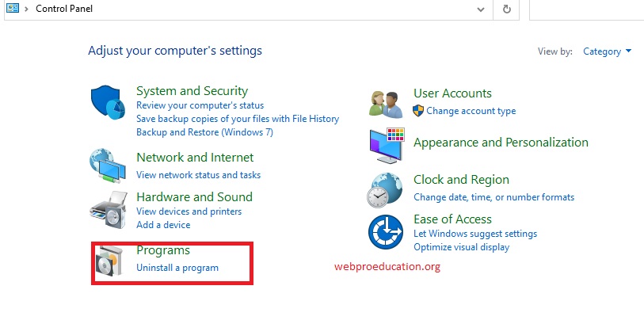Click the User Accounts people icon
This screenshot has height=320, width=644.
click(386, 101)
